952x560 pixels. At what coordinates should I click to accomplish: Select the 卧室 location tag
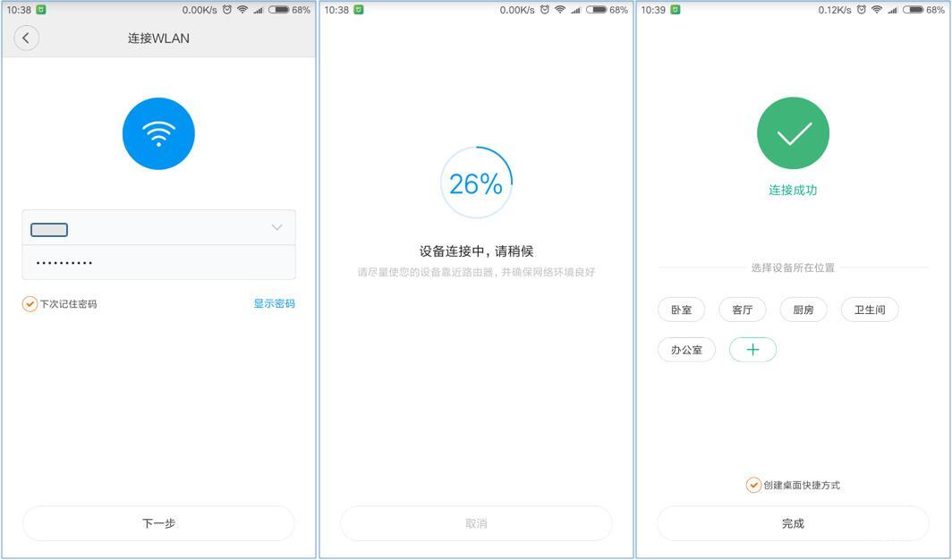(x=680, y=310)
